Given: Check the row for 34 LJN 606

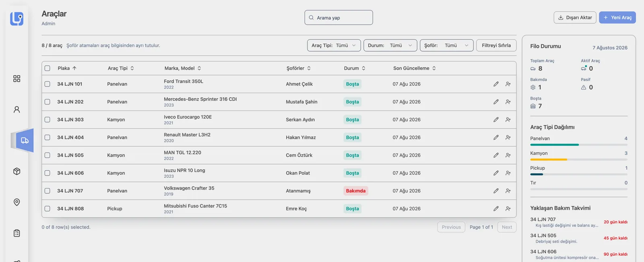Looking at the screenshot, I should pyautogui.click(x=47, y=173).
